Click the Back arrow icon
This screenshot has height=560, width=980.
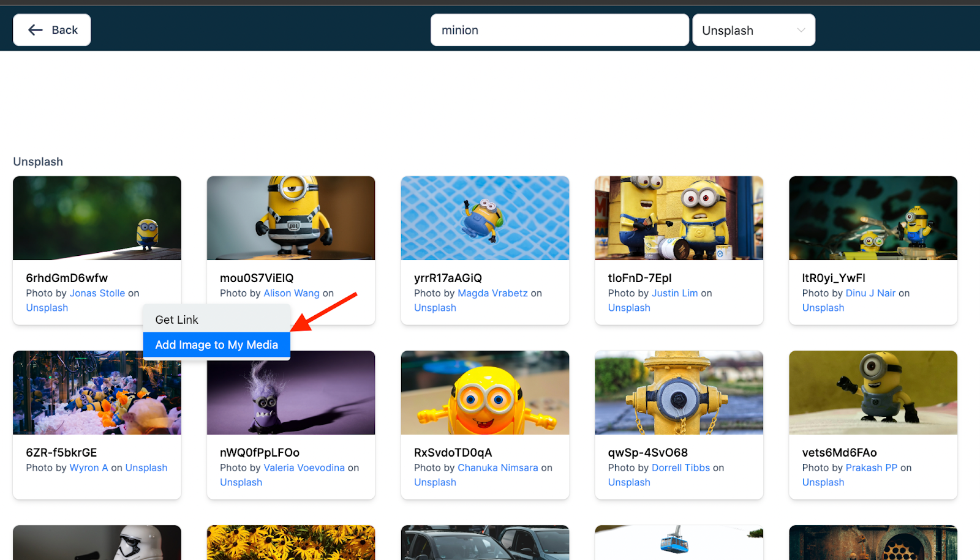35,29
